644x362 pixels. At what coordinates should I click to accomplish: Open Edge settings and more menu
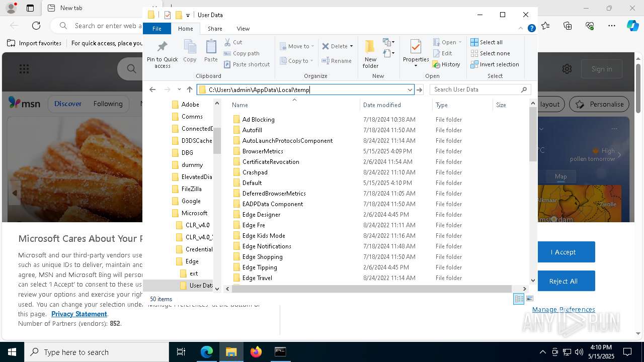pos(612,26)
